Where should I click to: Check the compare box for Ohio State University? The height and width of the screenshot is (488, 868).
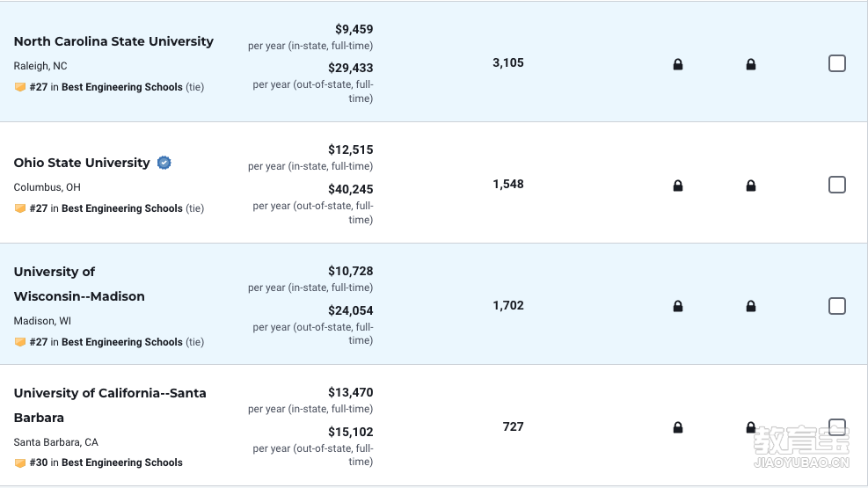click(x=837, y=185)
